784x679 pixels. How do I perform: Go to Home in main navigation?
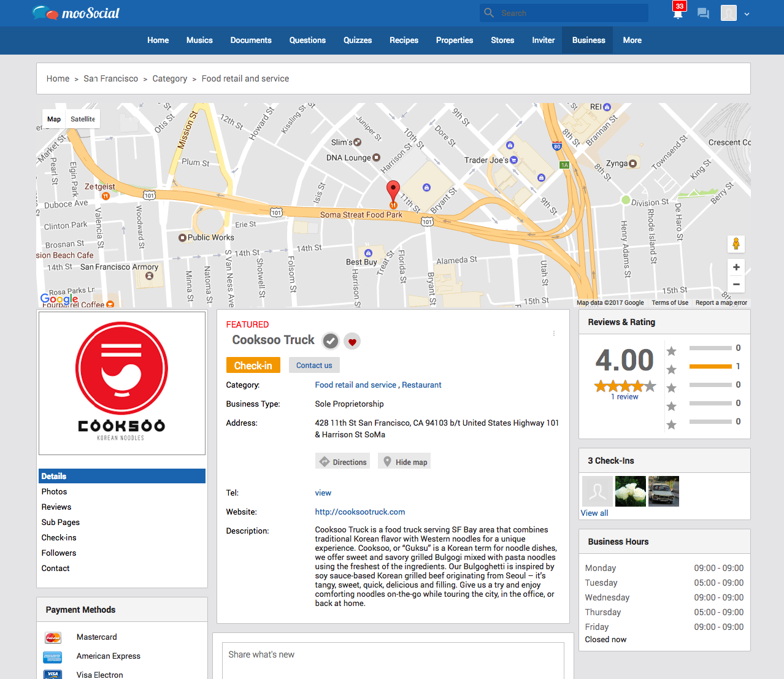click(158, 40)
